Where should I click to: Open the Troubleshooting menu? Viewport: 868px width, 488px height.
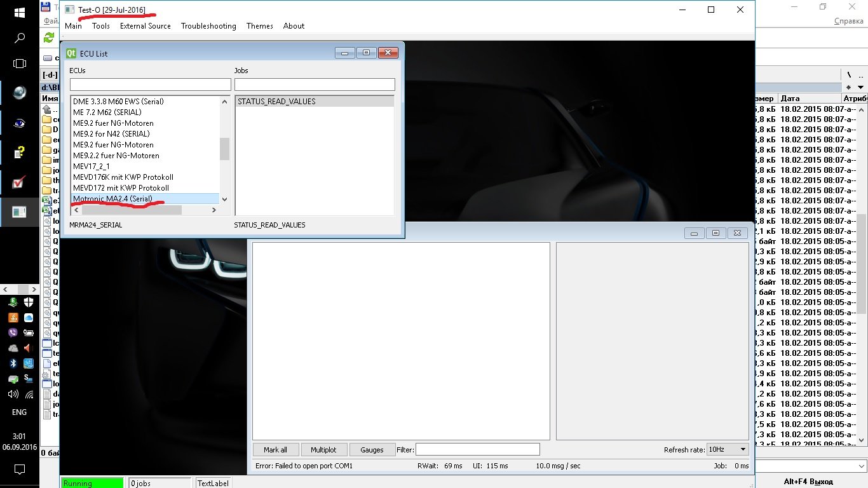(208, 26)
